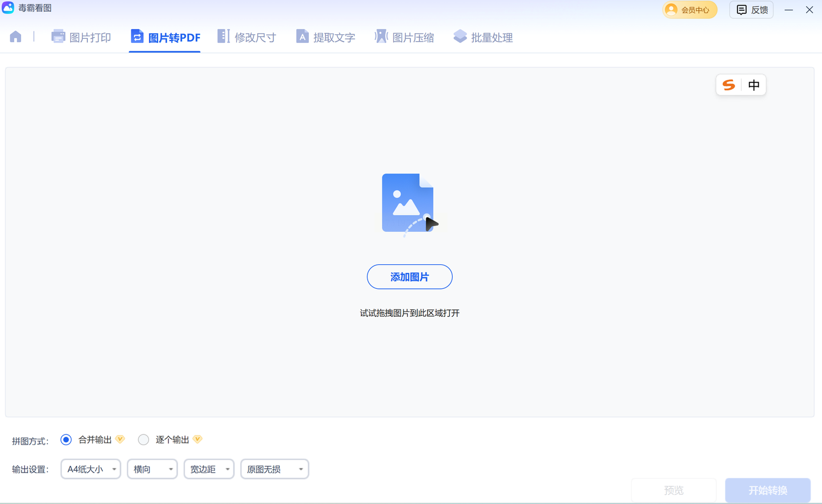Click the 反馈 feedback button
The height and width of the screenshot is (504, 822).
(x=752, y=10)
